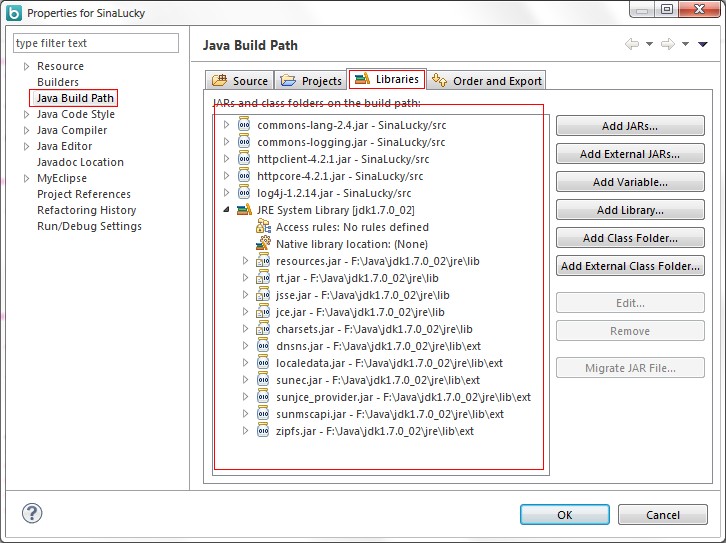Screen dimensions: 726x543
Task: Click the rt.jar library jar icon
Action: point(263,278)
